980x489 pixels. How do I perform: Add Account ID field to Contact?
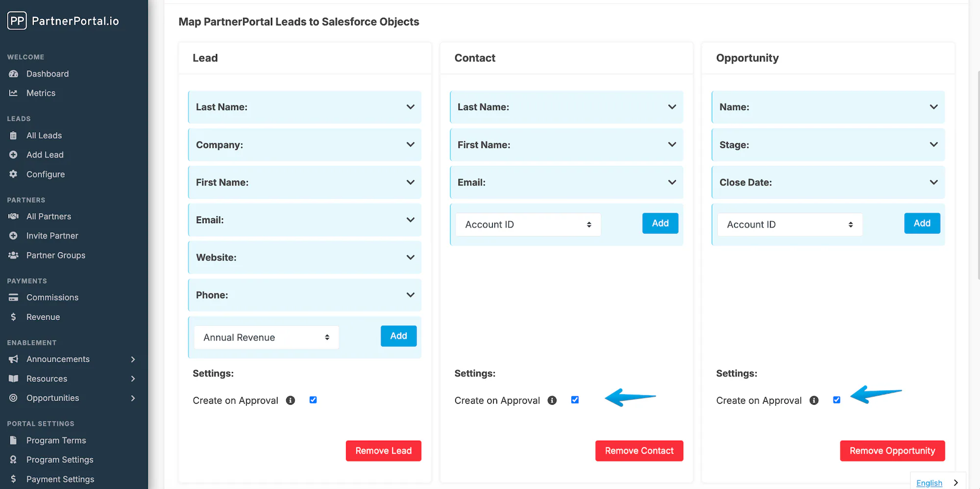tap(661, 223)
